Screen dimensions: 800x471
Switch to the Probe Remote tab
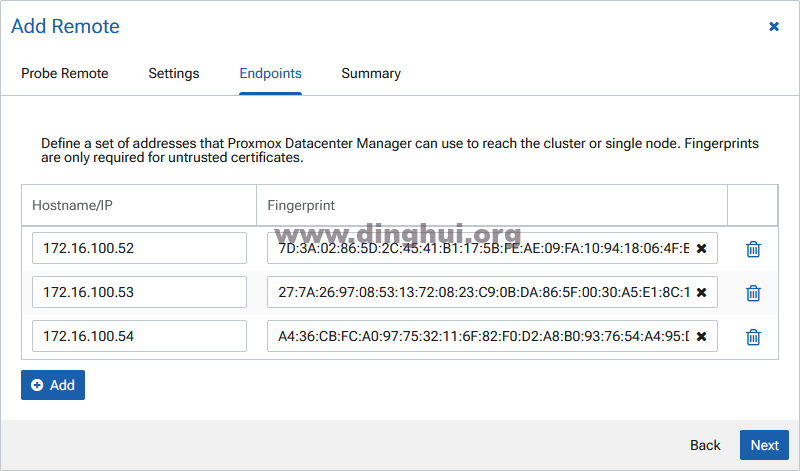[x=65, y=74]
